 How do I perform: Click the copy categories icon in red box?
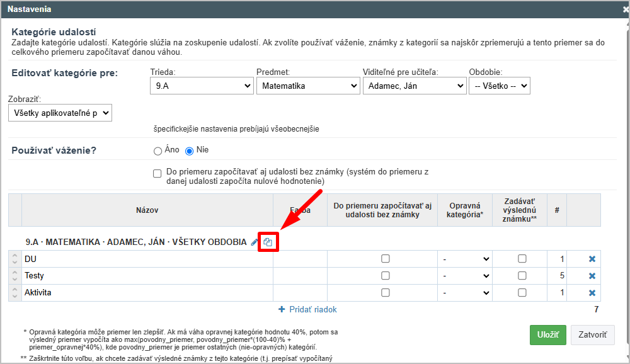[x=268, y=242]
